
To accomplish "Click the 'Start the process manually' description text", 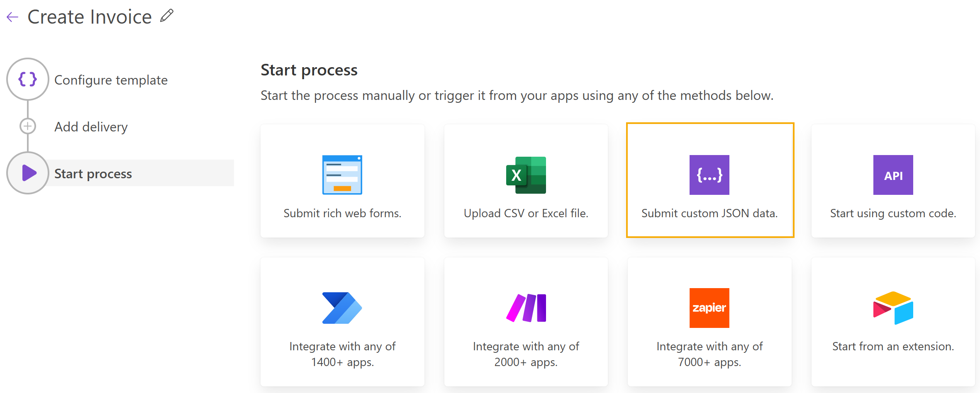I will click(517, 96).
